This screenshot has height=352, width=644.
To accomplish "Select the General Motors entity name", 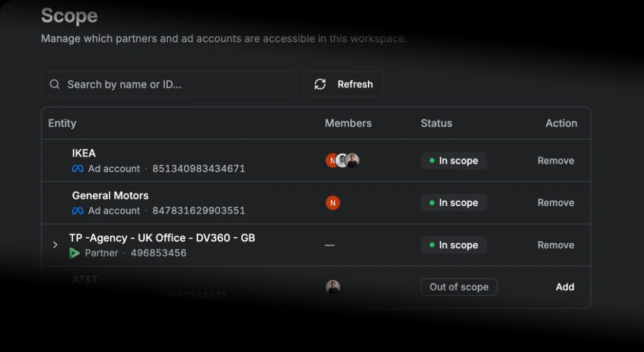I will [x=110, y=195].
